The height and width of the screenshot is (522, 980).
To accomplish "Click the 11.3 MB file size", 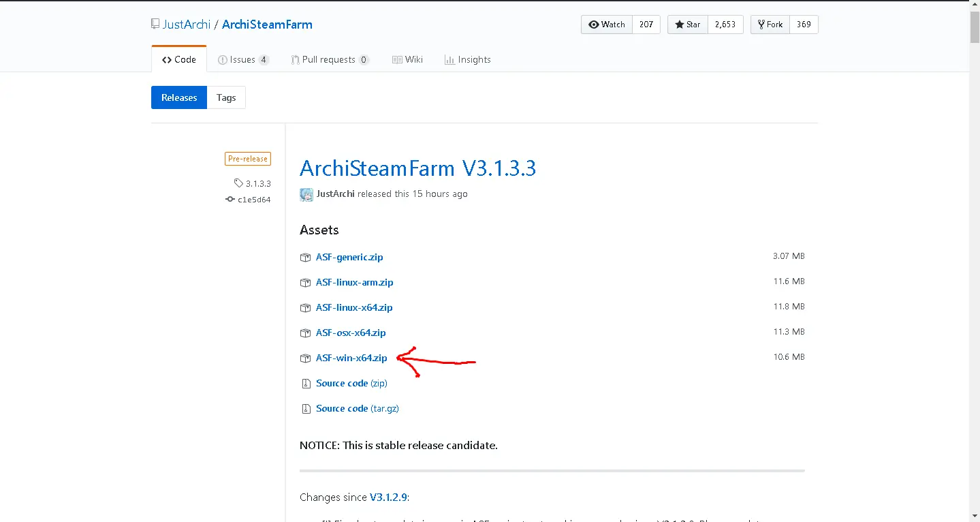I will (789, 333).
